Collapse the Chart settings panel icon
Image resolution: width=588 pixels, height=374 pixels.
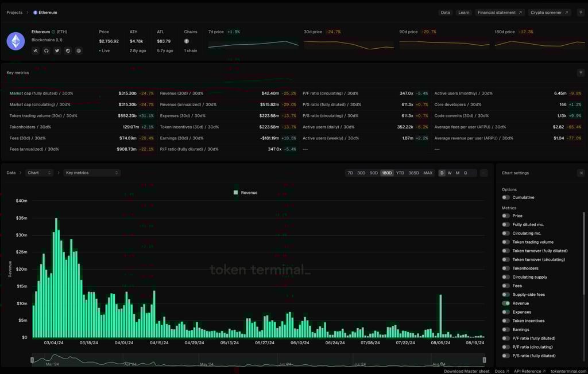[581, 173]
